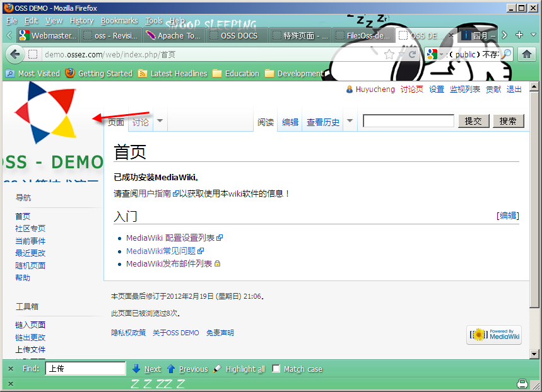This screenshot has width=542, height=392.
Task: Select the wiki 编辑 tab
Action: 290,122
